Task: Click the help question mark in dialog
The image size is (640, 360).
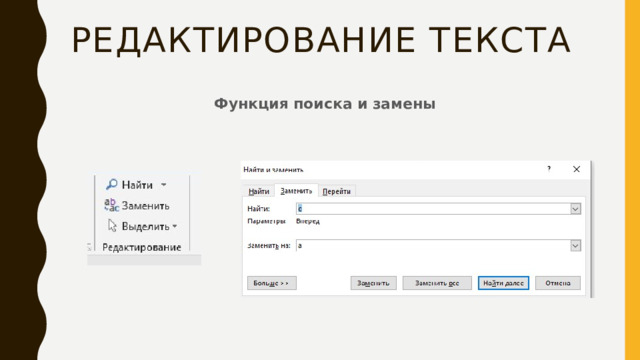Action: [549, 169]
